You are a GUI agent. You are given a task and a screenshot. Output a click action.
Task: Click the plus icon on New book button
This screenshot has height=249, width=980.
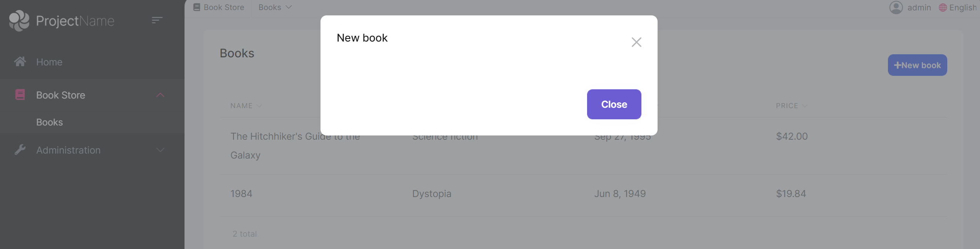[898, 65]
